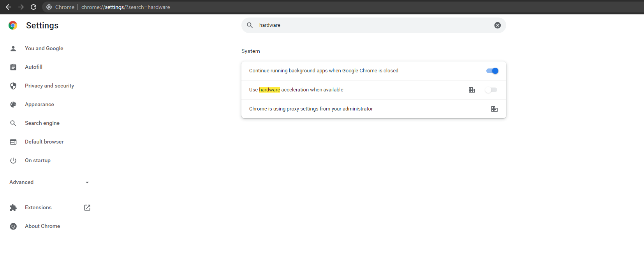Open Privacy and security settings
Viewport: 644px width, 261px height.
pos(49,86)
